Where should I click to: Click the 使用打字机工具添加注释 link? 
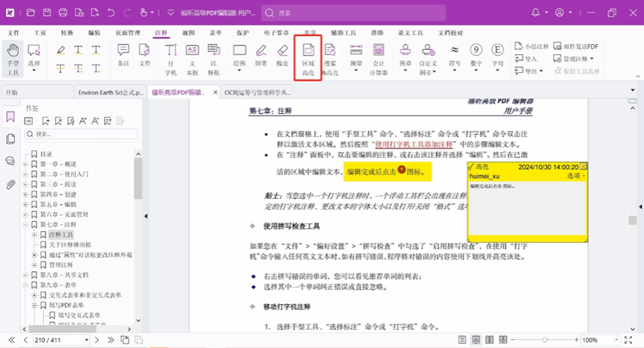pos(415,145)
